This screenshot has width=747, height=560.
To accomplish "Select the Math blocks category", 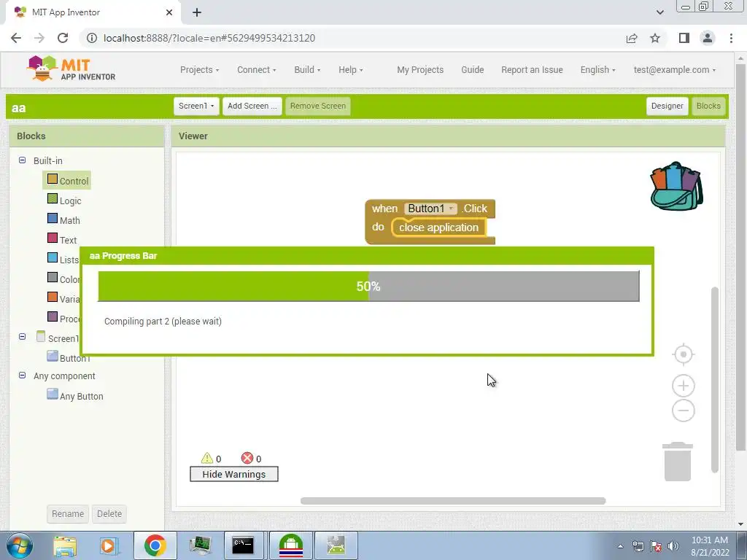I will (64, 220).
